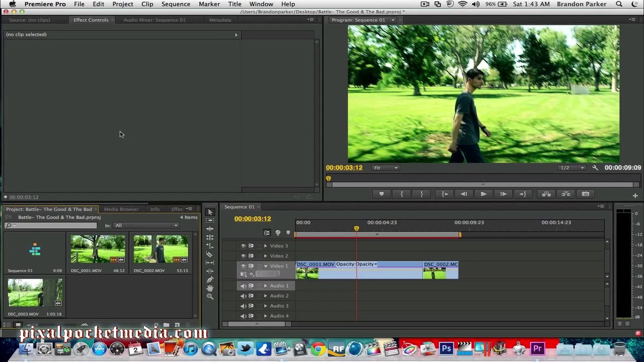The width and height of the screenshot is (644, 362).
Task: Switch to the Media Browser tab
Action: click(121, 209)
